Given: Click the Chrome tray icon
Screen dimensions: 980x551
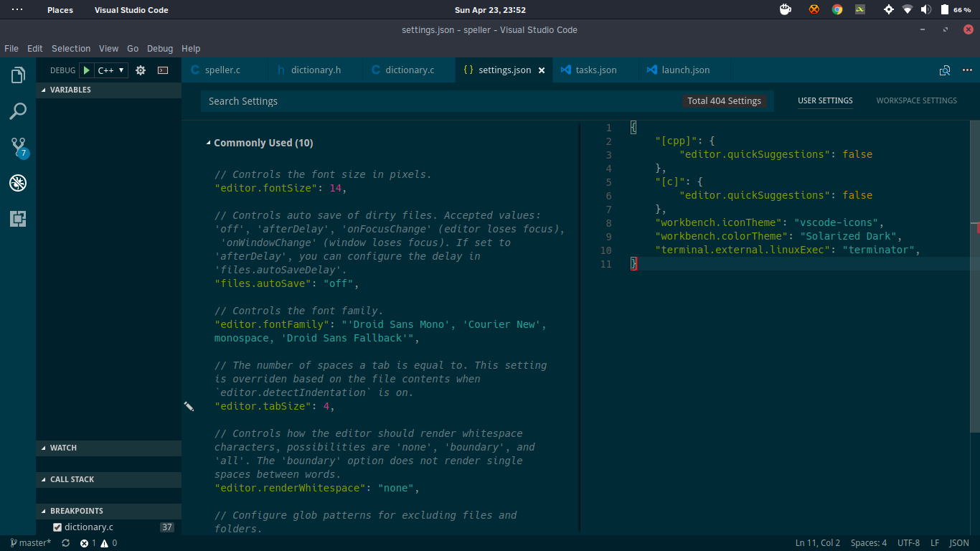Looking at the screenshot, I should (837, 9).
